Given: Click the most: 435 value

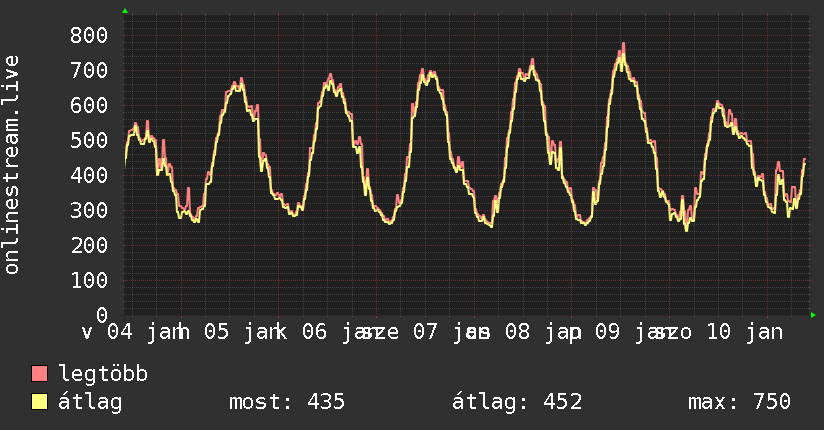Looking at the screenshot, I should [x=287, y=402].
